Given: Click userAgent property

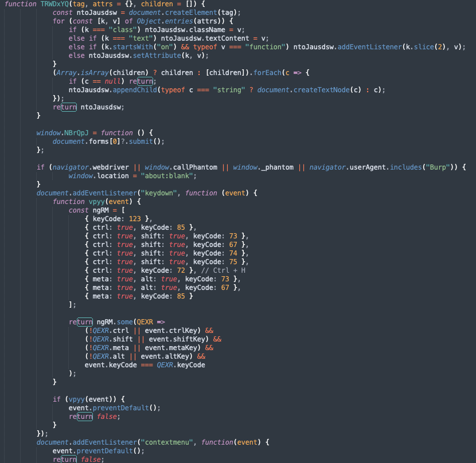Looking at the screenshot, I should (x=368, y=167).
